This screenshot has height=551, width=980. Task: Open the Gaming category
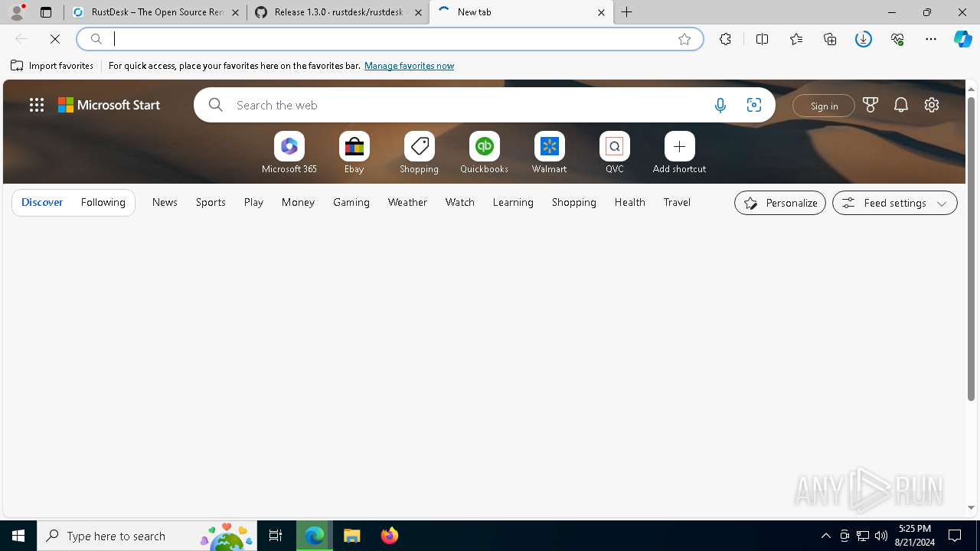click(351, 202)
